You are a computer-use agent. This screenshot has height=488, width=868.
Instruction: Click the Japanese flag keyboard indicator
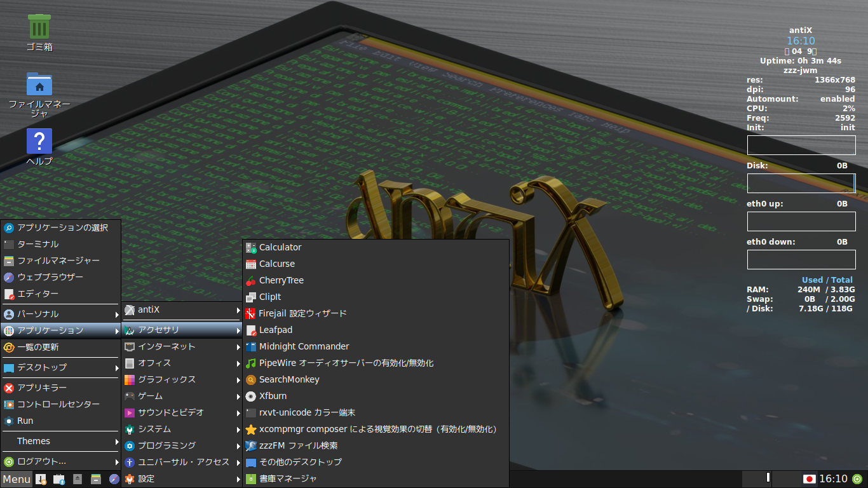(x=809, y=479)
